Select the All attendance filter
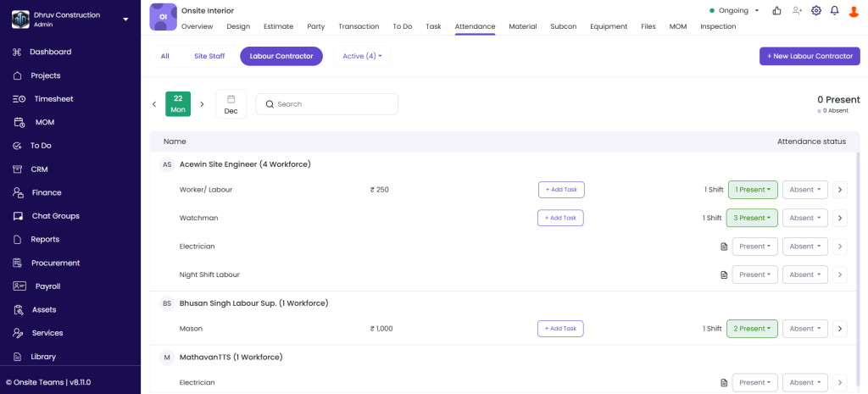 164,56
